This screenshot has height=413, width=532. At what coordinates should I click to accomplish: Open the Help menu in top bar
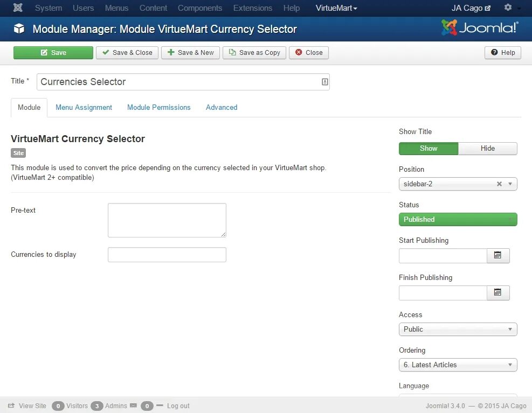point(292,8)
